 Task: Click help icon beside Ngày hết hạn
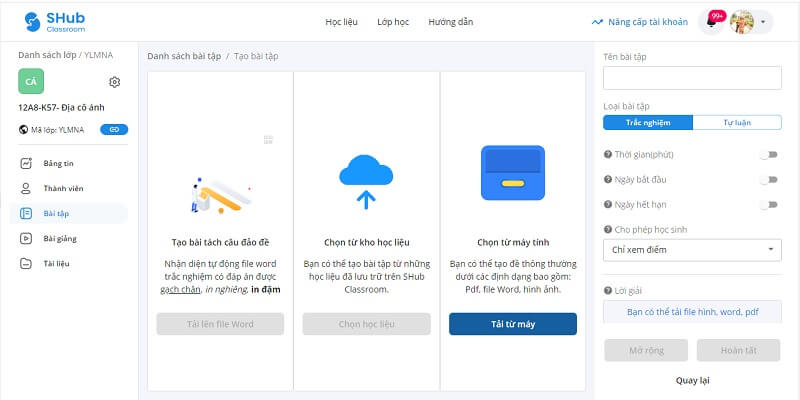pos(608,204)
